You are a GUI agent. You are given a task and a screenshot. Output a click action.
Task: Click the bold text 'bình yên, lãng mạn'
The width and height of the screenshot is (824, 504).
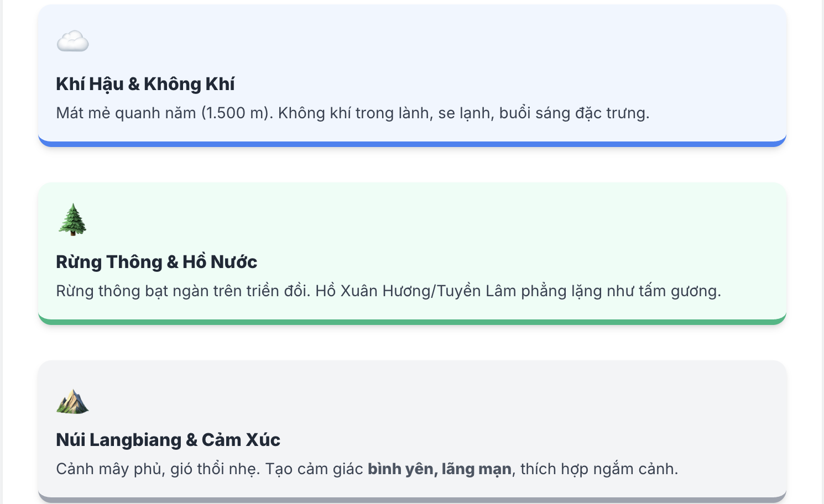[440, 469]
